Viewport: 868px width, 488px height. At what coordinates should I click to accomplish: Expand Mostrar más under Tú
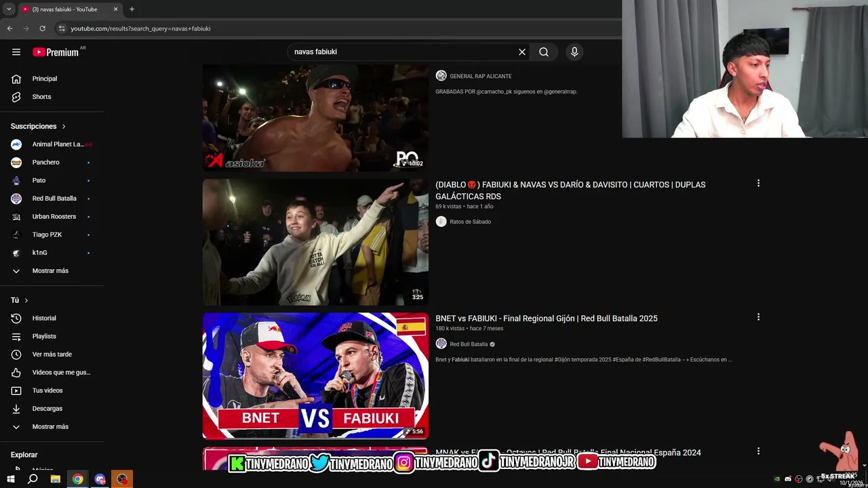pyautogui.click(x=52, y=427)
